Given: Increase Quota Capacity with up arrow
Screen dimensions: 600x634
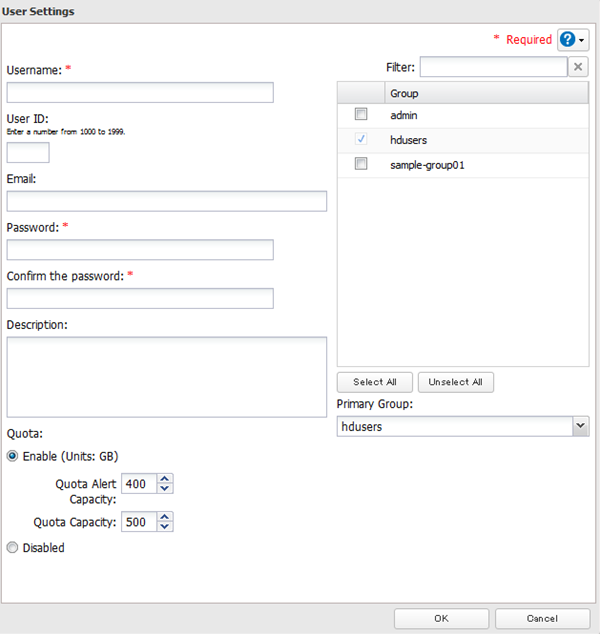Looking at the screenshot, I should [x=165, y=516].
